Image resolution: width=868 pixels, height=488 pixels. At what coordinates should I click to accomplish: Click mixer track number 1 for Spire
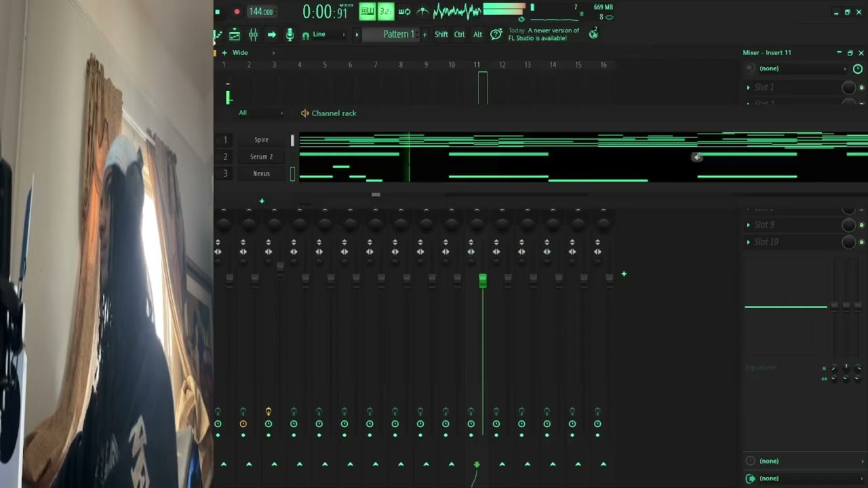tap(225, 140)
